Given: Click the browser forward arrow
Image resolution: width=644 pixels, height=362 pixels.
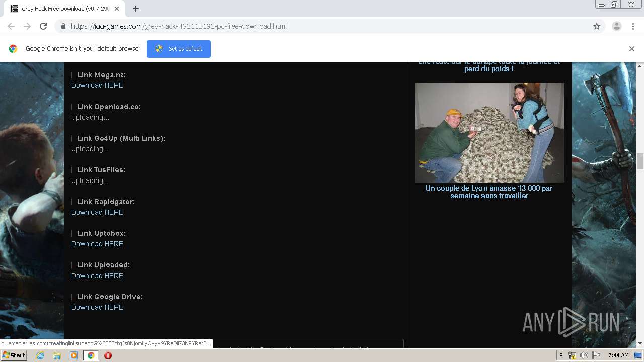Looking at the screenshot, I should click(27, 26).
